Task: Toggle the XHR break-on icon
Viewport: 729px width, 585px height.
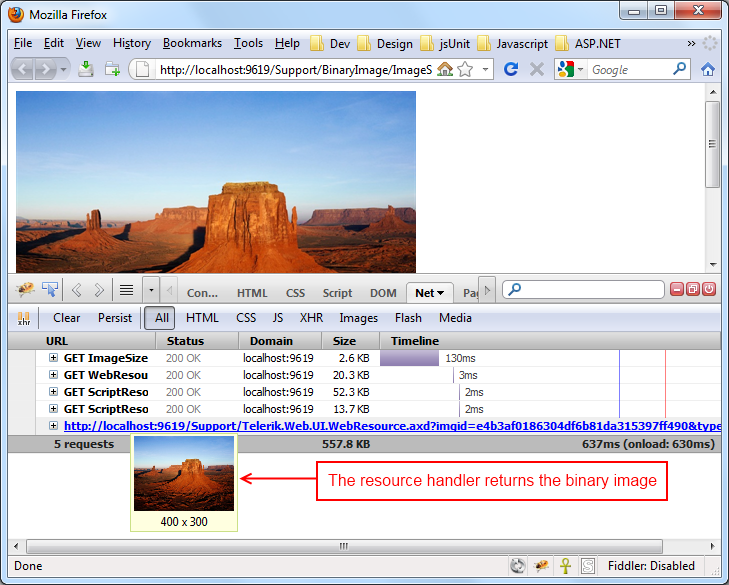Action: coord(24,318)
